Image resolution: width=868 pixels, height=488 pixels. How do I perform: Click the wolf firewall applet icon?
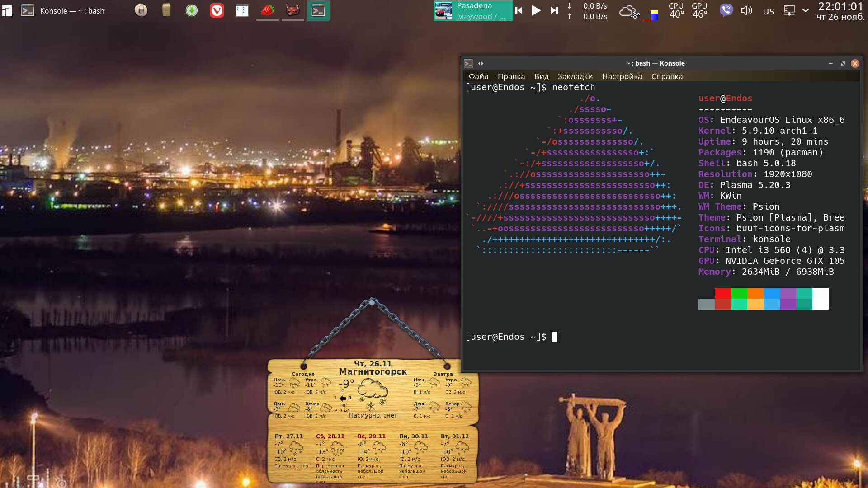point(292,10)
